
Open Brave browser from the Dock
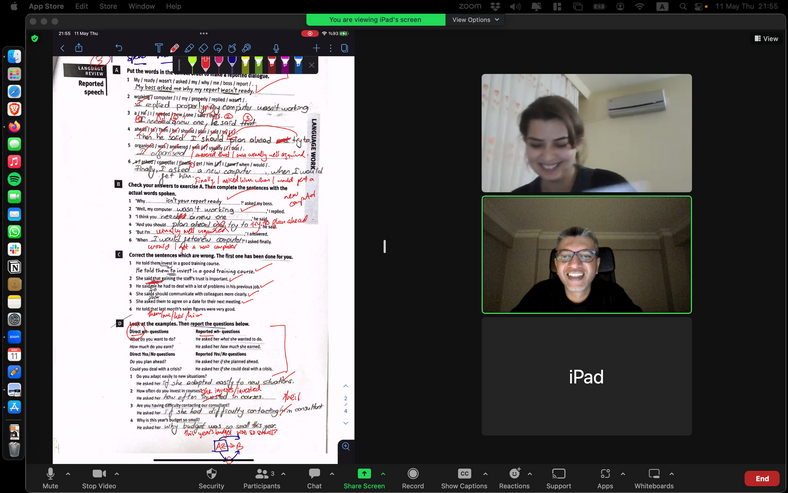[14, 109]
